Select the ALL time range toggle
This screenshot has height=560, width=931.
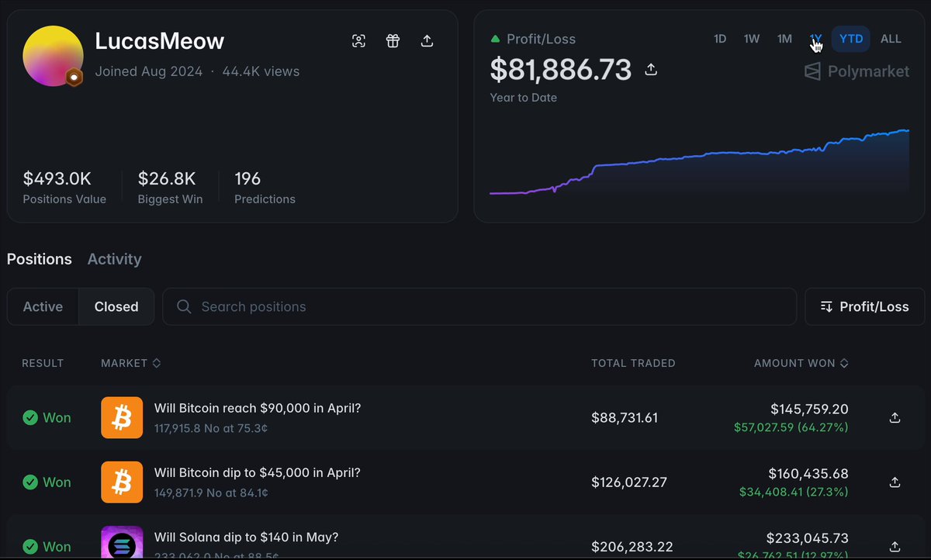click(891, 39)
